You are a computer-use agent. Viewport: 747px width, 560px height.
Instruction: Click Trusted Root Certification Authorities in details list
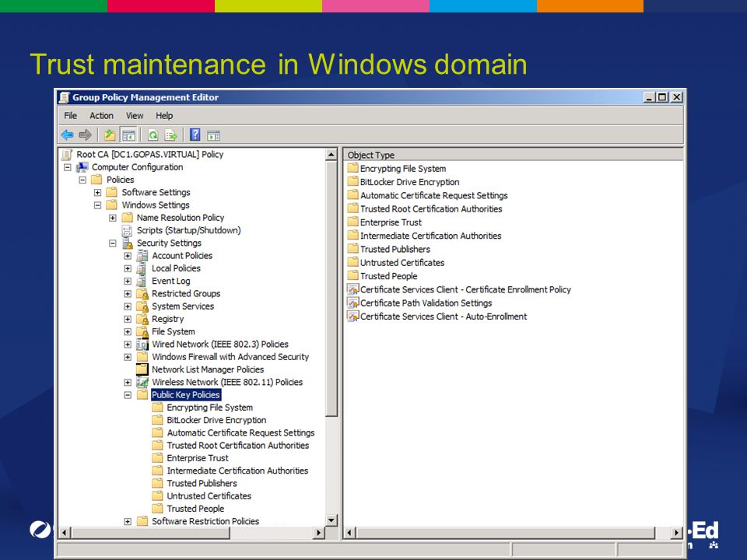point(431,208)
